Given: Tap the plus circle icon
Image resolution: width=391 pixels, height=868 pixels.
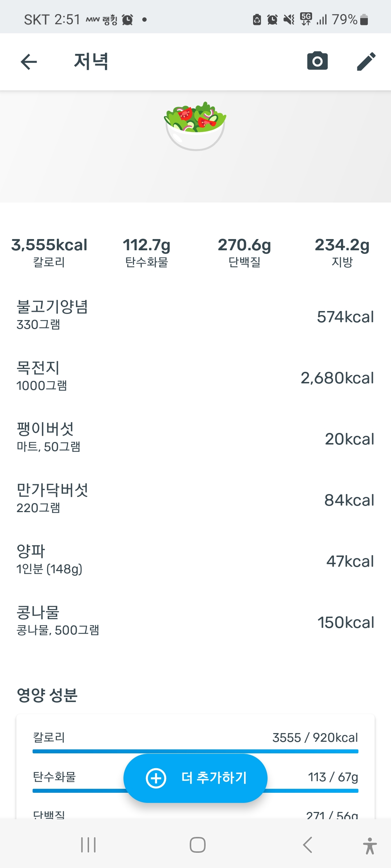Looking at the screenshot, I should tap(156, 778).
